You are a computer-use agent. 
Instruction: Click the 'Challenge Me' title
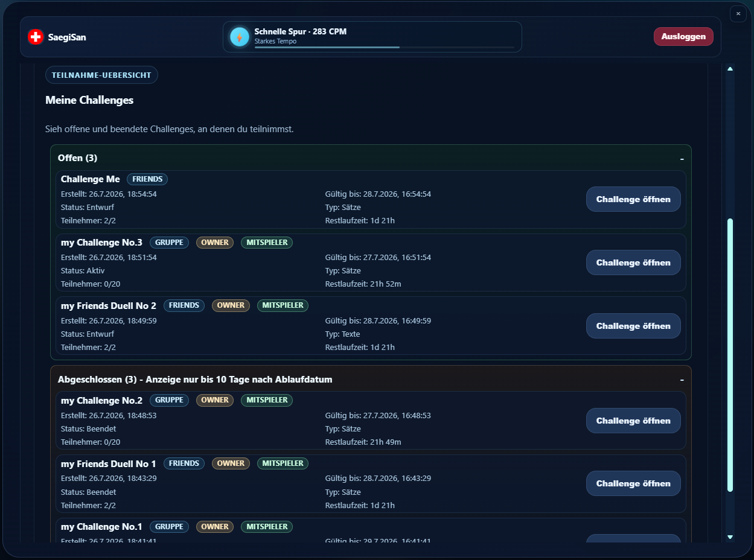pyautogui.click(x=91, y=179)
